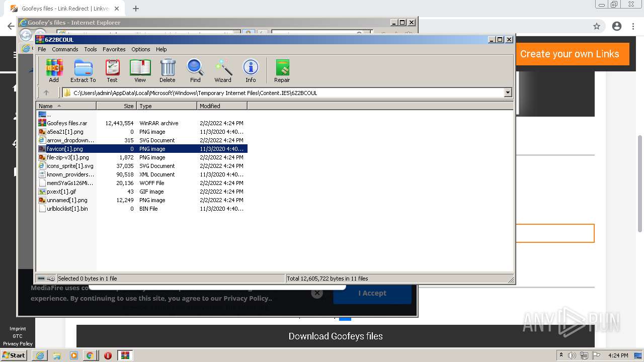
Task: Click the WinRAR title bar app icon
Action: (40, 39)
